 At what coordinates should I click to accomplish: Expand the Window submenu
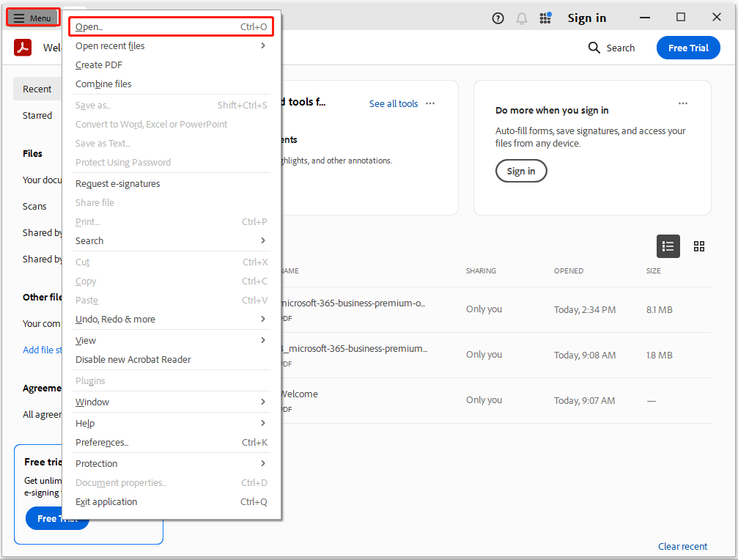[x=263, y=402]
